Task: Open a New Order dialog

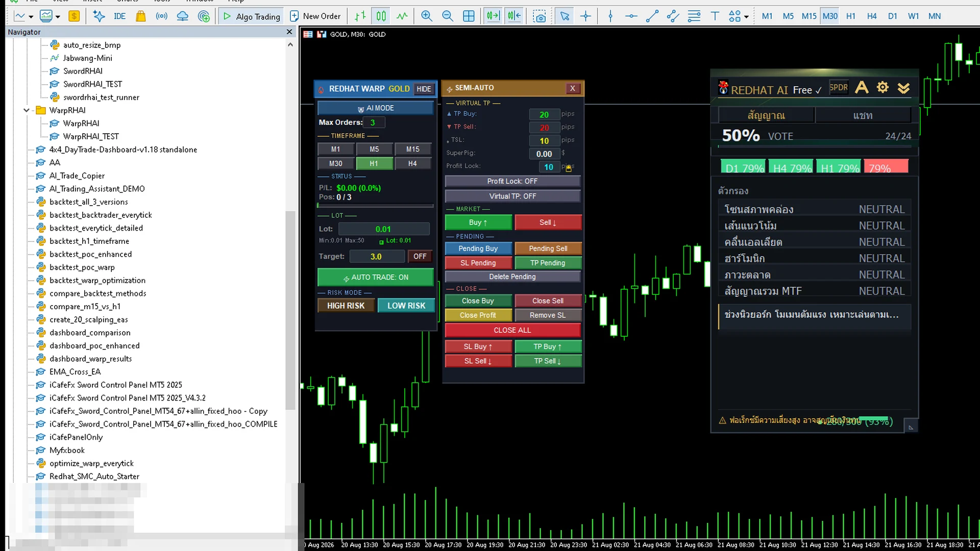Action: click(x=315, y=16)
